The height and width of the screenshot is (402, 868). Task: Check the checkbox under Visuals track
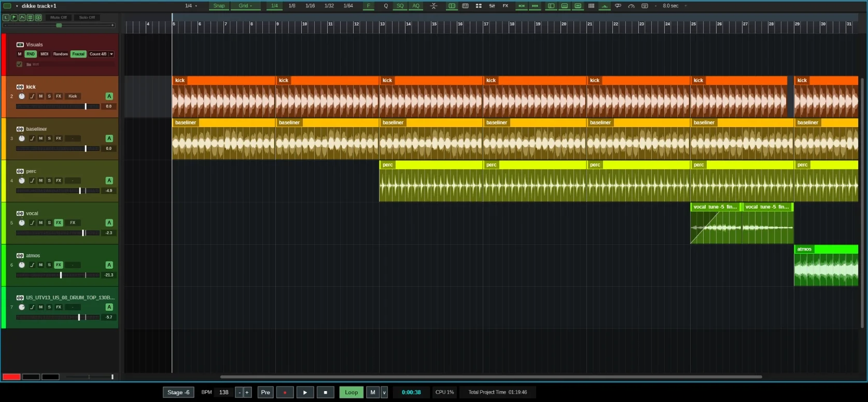pos(20,64)
